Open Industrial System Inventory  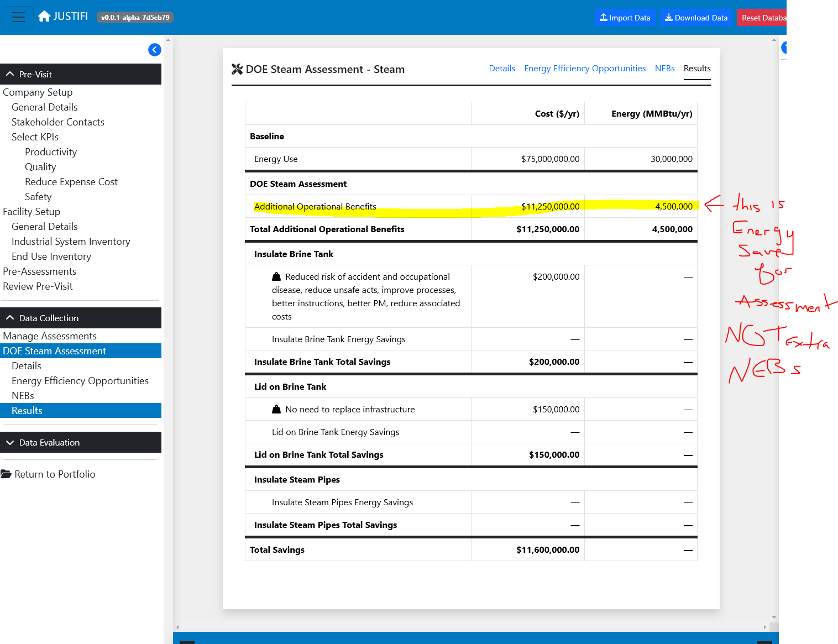[x=71, y=242]
